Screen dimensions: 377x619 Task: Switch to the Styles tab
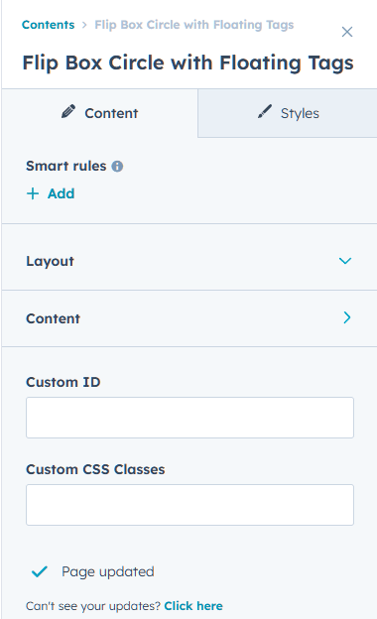tap(287, 113)
